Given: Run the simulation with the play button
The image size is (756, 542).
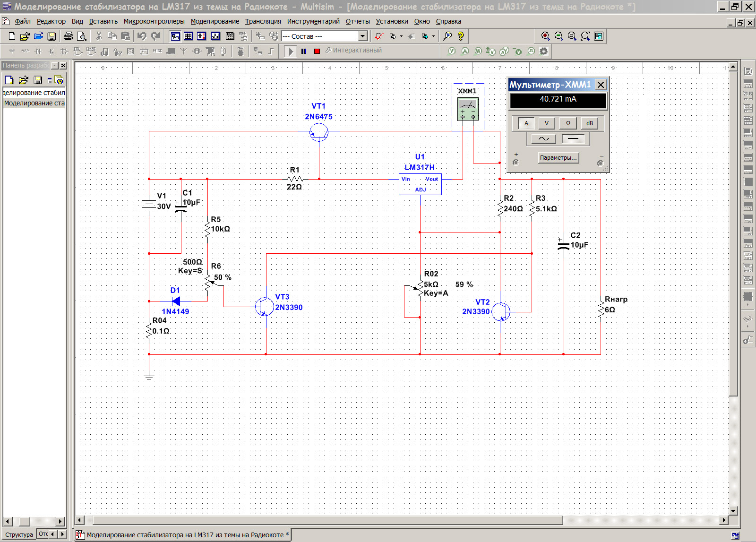Looking at the screenshot, I should coord(291,51).
